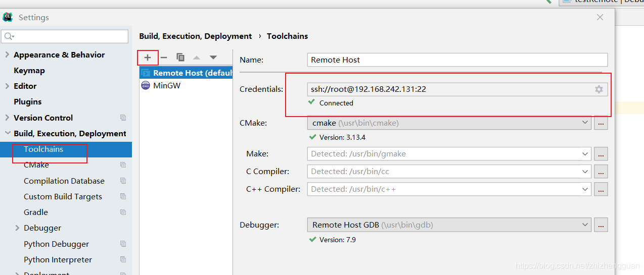Click 'Version: 3.13.4' text
Screen dimensions: 644x275
[342, 137]
